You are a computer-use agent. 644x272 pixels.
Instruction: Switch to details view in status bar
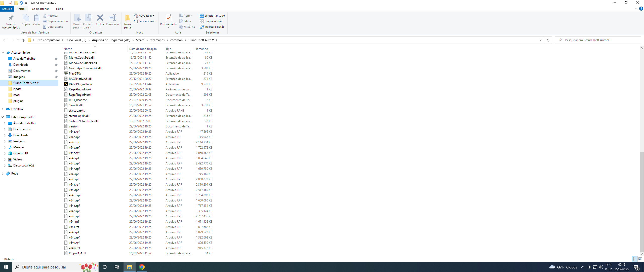tap(635, 259)
